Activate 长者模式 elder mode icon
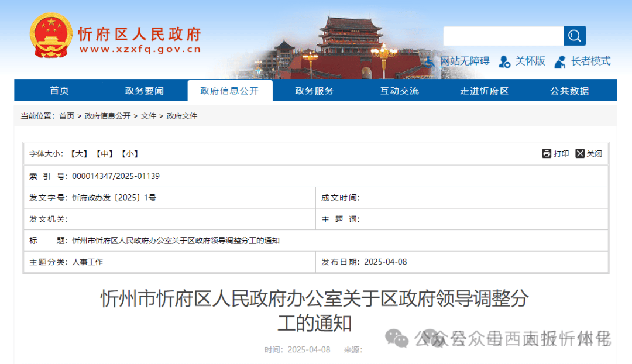The width and height of the screenshot is (632, 364). [559, 61]
